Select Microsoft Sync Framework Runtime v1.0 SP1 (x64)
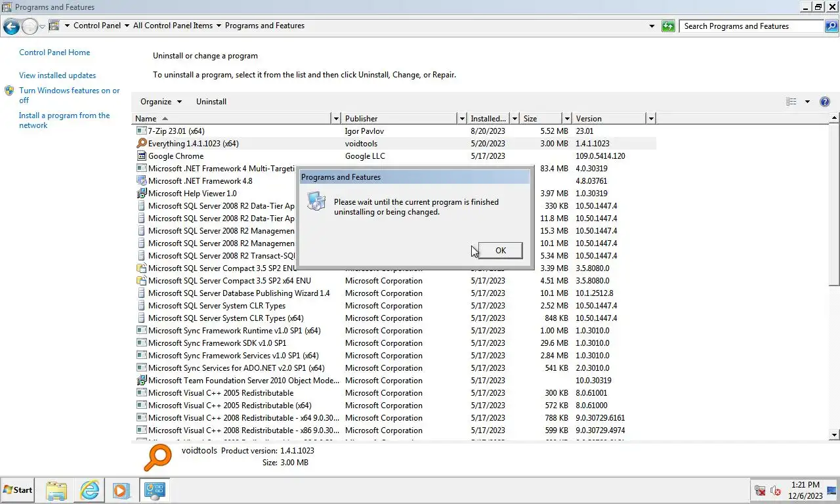Screen dimensions: 840x504 click(x=395, y=331)
